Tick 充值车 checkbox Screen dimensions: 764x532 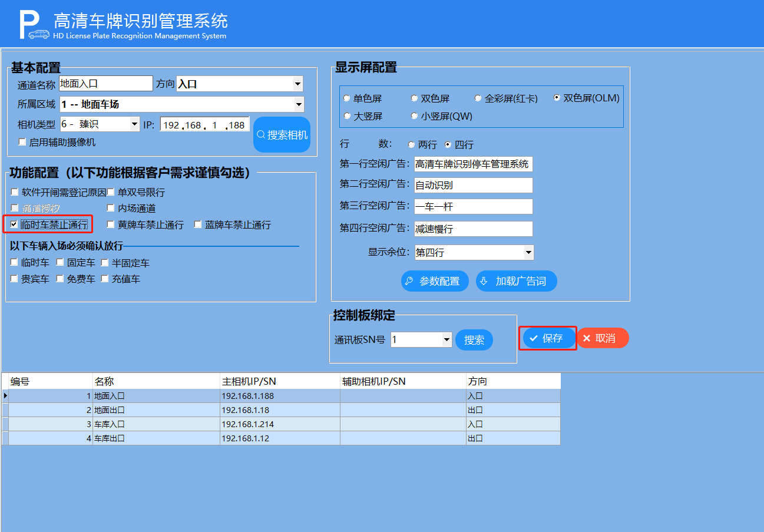coord(105,279)
